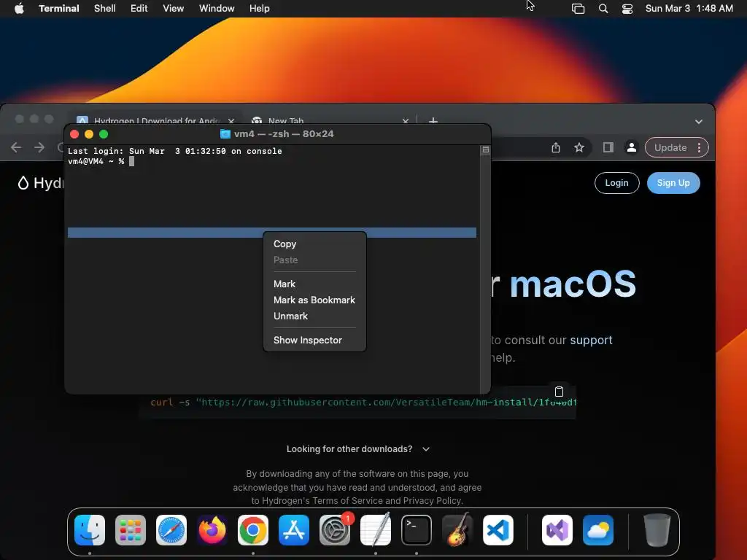747x560 pixels.
Task: Open the Terminal application menu
Action: click(59, 8)
